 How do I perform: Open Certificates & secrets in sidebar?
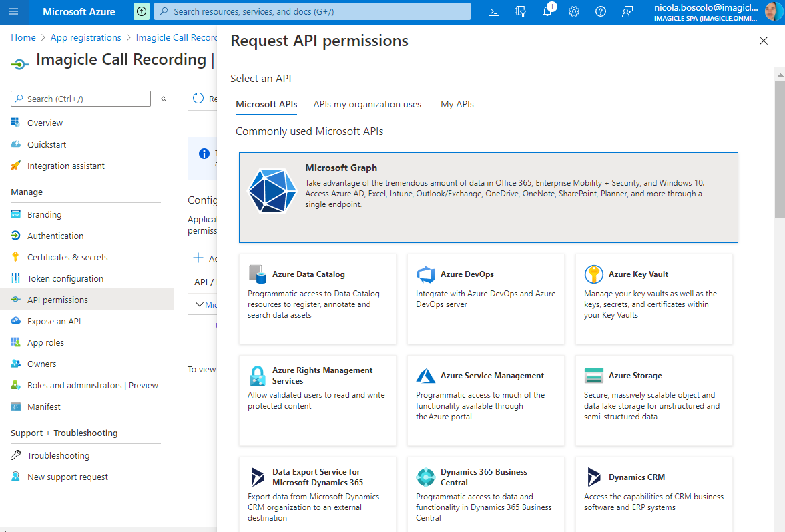click(67, 257)
